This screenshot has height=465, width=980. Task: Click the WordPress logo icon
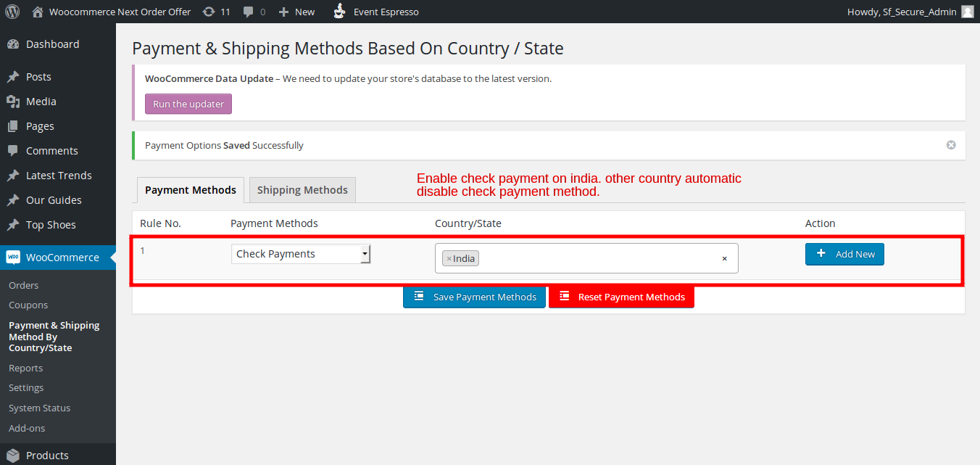pos(12,12)
